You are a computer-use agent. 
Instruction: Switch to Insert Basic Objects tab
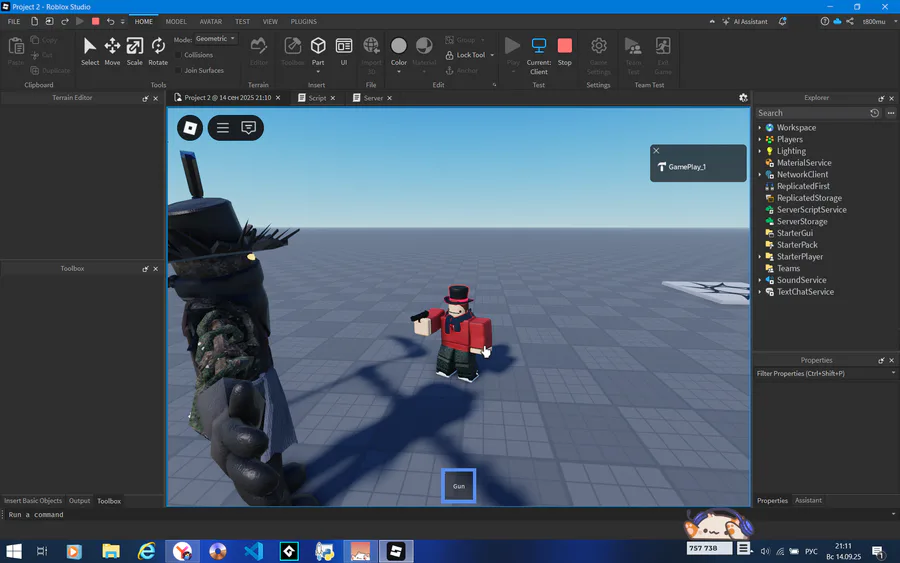pos(33,500)
